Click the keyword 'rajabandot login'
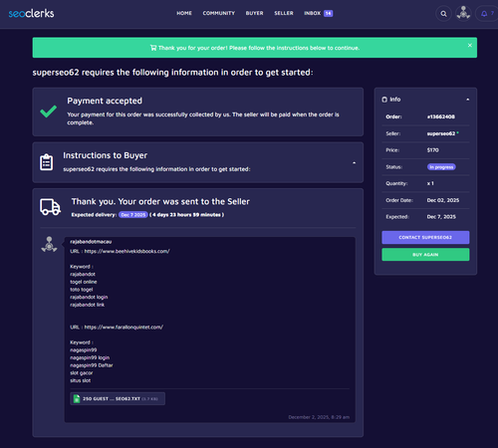The image size is (498, 448). pos(89,297)
